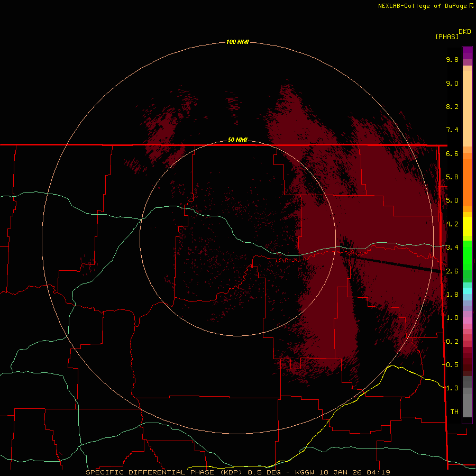Image resolution: width=476 pixels, height=476 pixels.
Task: Click the [PHAS] label above color scale
Action: pyautogui.click(x=447, y=36)
